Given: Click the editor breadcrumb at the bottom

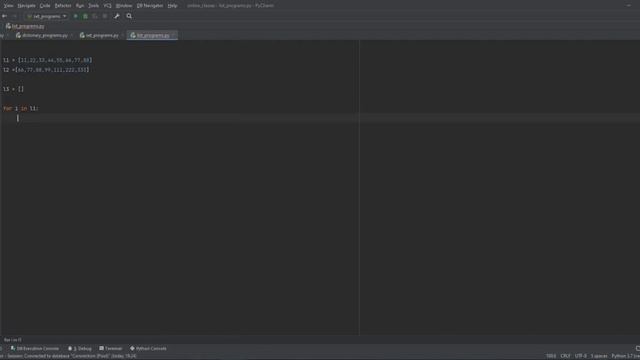Looking at the screenshot, I should [13, 340].
